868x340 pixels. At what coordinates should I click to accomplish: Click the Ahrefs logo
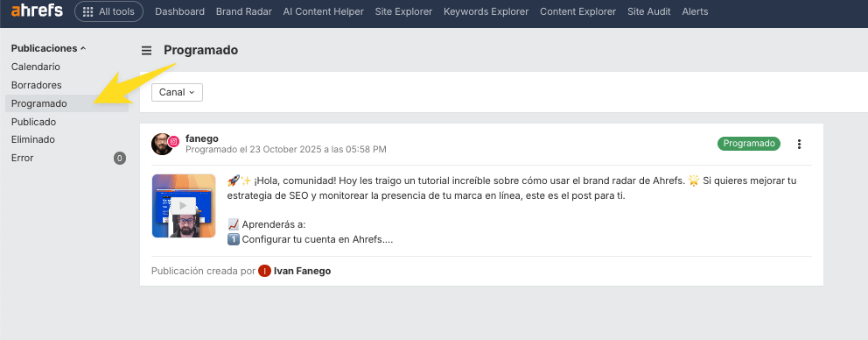[37, 11]
